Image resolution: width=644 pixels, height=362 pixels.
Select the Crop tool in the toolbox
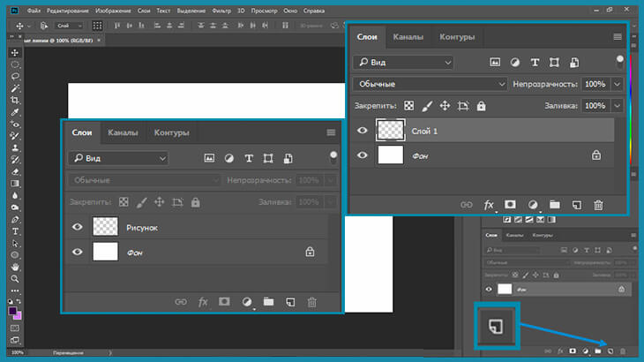tap(15, 101)
